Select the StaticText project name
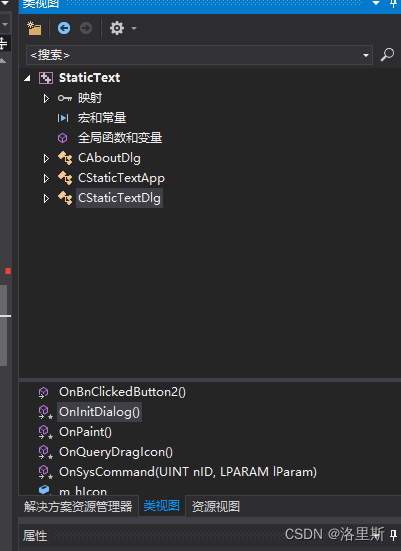 click(90, 78)
